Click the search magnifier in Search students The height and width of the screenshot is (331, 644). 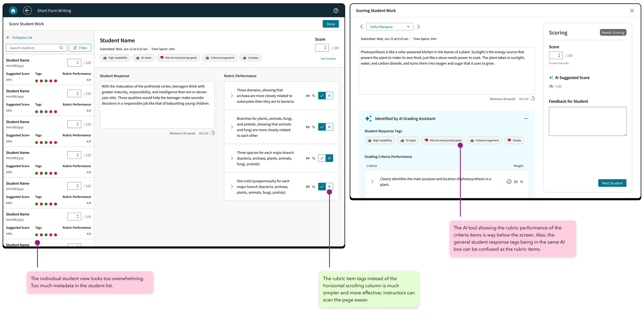61,48
